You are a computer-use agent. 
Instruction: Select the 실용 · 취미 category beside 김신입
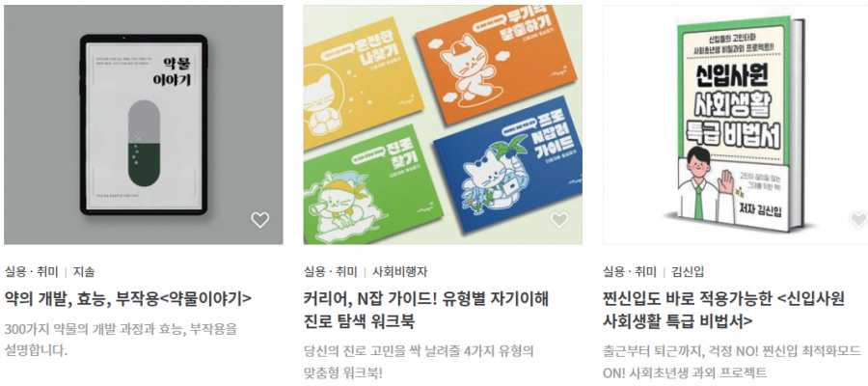pos(630,272)
